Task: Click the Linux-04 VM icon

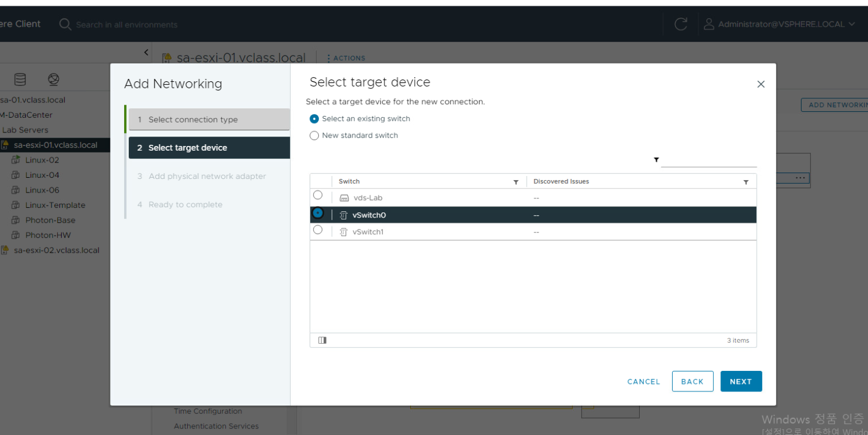Action: coord(16,175)
